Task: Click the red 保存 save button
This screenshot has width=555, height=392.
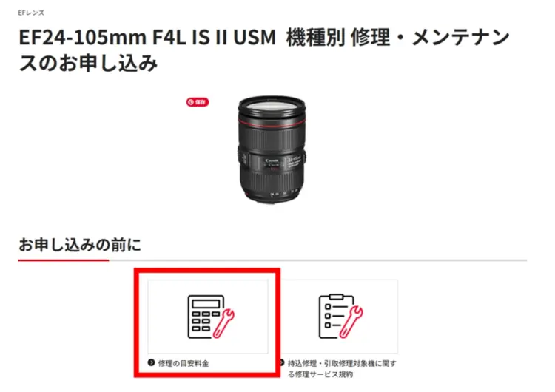Action: (198, 102)
